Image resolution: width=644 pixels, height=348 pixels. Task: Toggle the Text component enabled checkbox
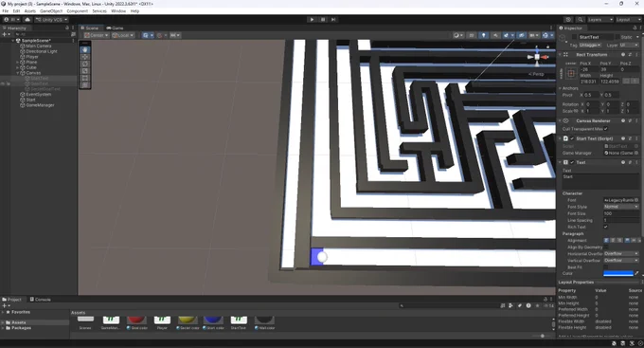pyautogui.click(x=572, y=162)
